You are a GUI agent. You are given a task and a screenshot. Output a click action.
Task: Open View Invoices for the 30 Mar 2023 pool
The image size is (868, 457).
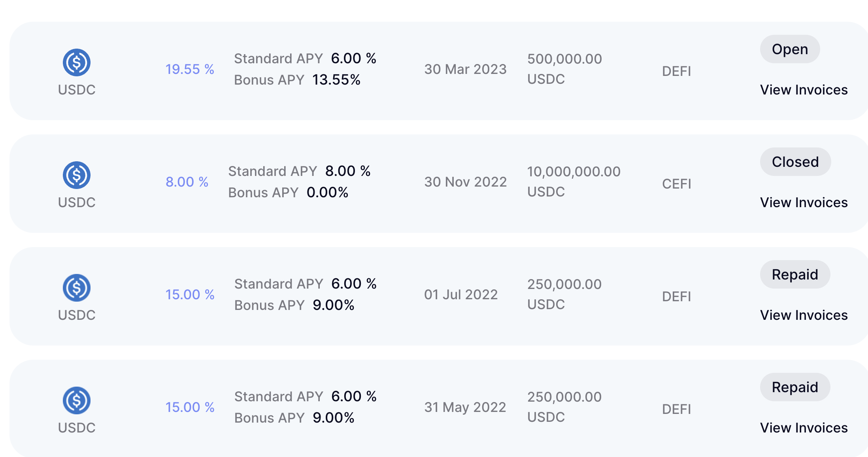[804, 90]
